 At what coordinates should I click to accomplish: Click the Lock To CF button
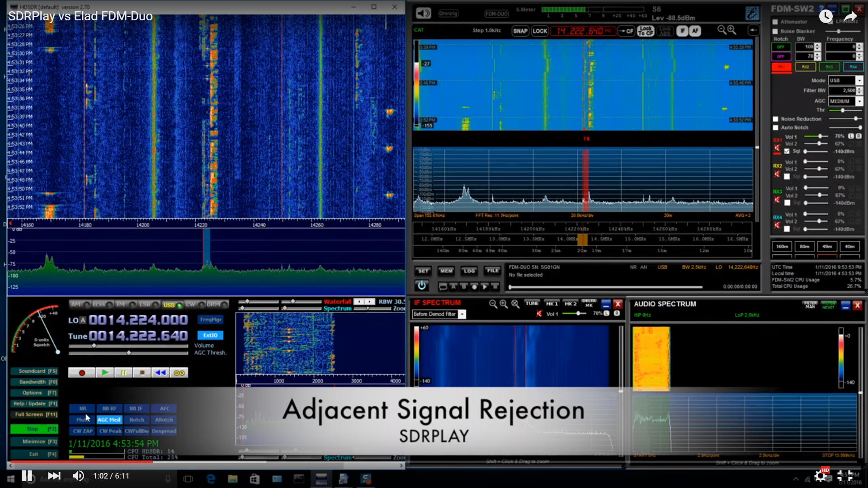646,31
